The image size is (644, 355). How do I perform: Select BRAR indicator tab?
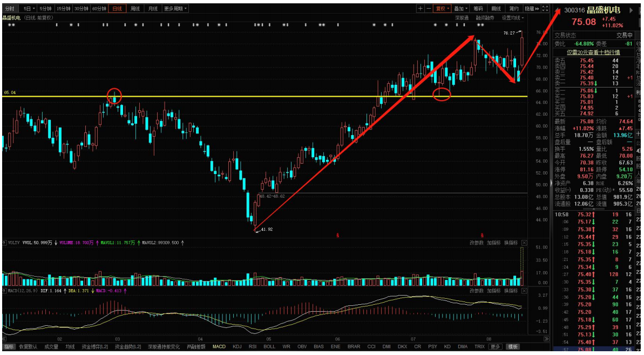[354, 347]
